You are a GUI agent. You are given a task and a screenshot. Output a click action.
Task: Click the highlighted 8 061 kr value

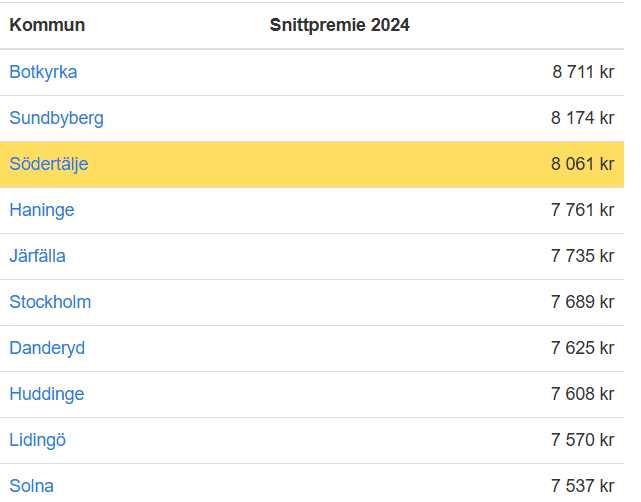(583, 164)
